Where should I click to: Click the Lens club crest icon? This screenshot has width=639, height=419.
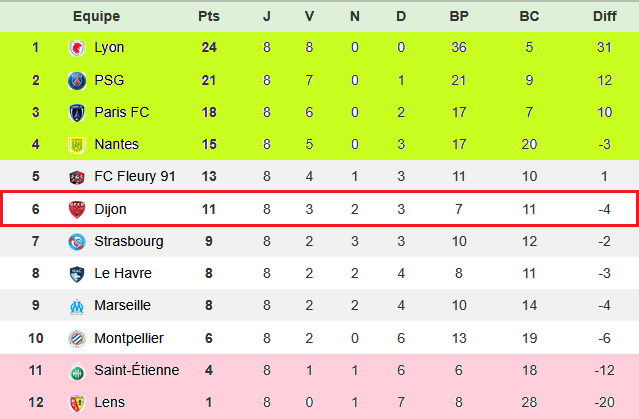tap(76, 403)
